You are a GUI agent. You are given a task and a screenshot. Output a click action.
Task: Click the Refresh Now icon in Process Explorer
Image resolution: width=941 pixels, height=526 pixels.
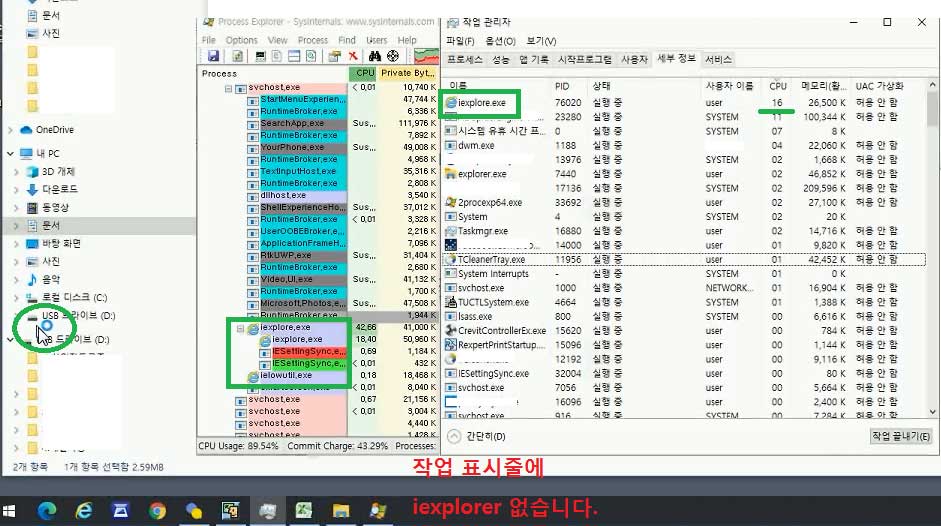pos(238,56)
